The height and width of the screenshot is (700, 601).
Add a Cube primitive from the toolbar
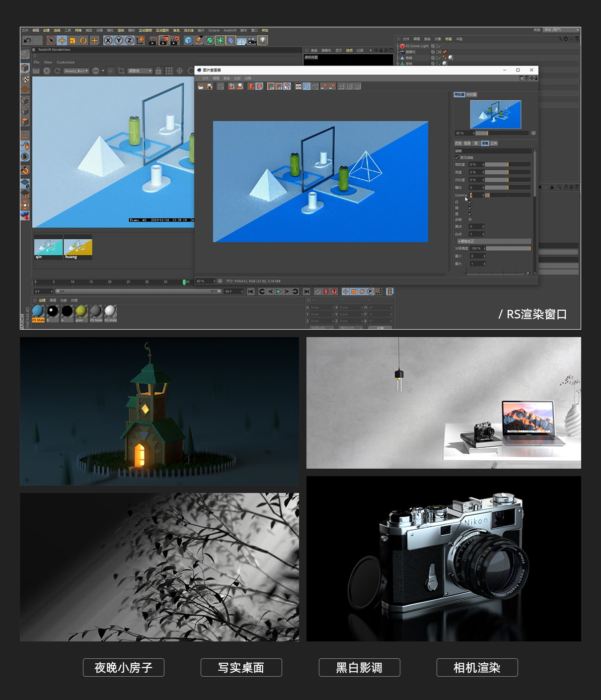point(188,41)
